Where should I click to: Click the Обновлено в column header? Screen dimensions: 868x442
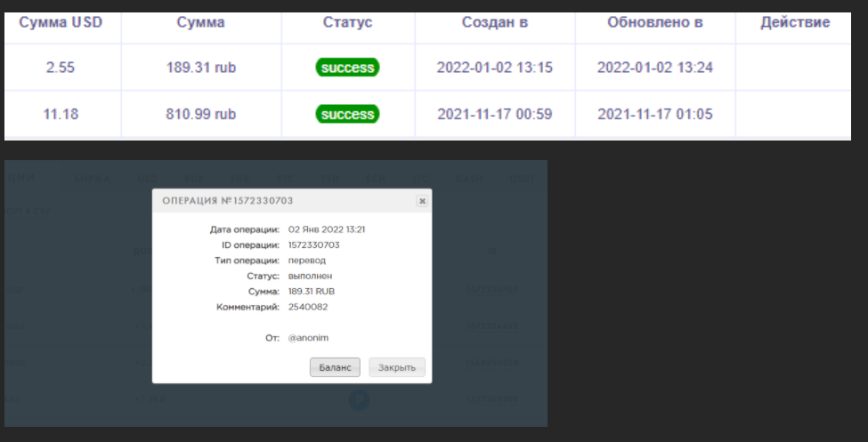[655, 23]
